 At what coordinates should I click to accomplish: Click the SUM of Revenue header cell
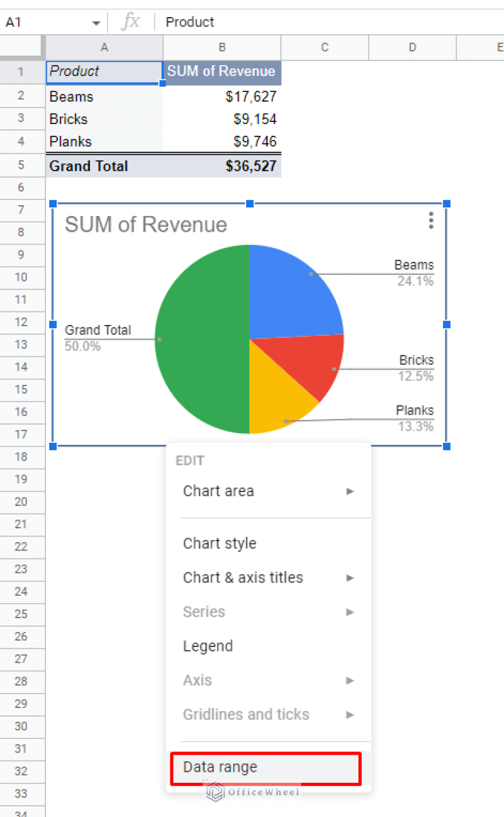point(222,71)
